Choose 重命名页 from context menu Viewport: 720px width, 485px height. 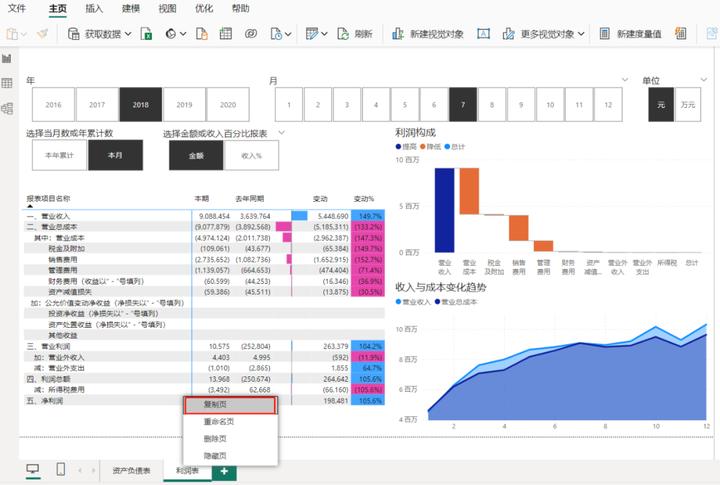coord(231,422)
